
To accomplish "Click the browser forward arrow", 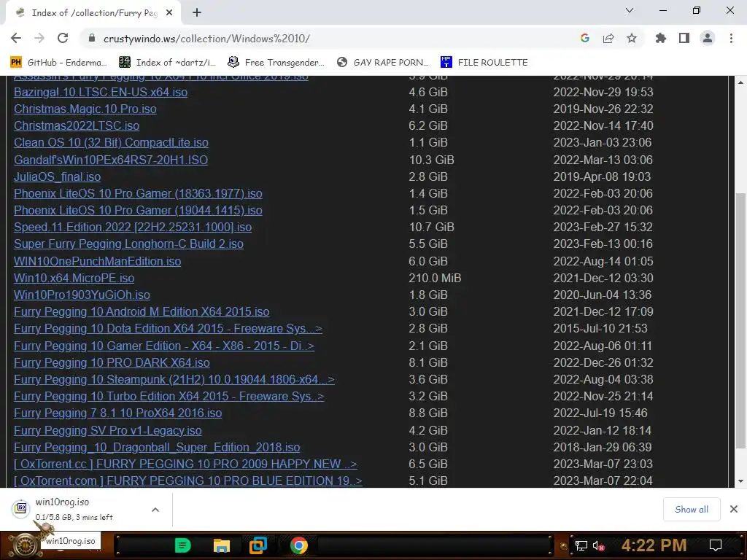I will [39, 38].
